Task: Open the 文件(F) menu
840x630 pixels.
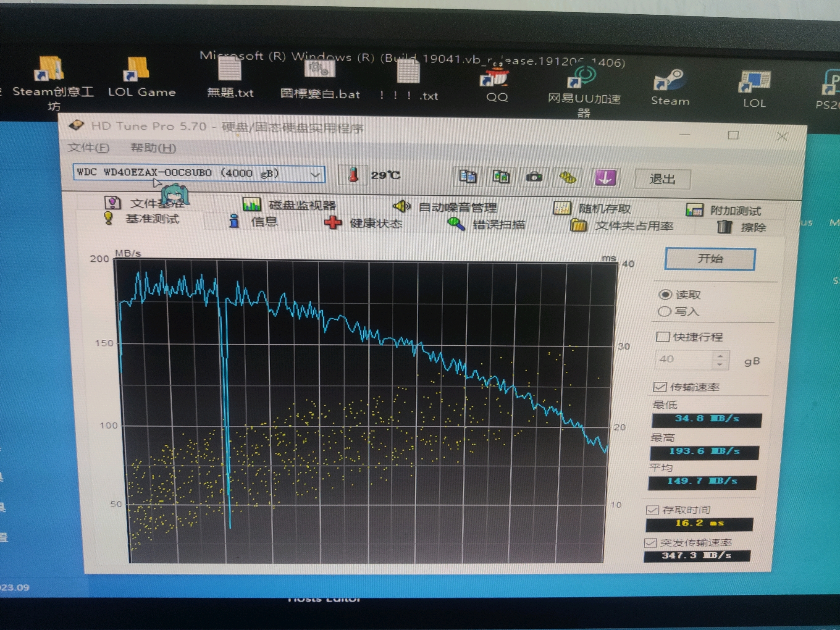Action: (88, 147)
